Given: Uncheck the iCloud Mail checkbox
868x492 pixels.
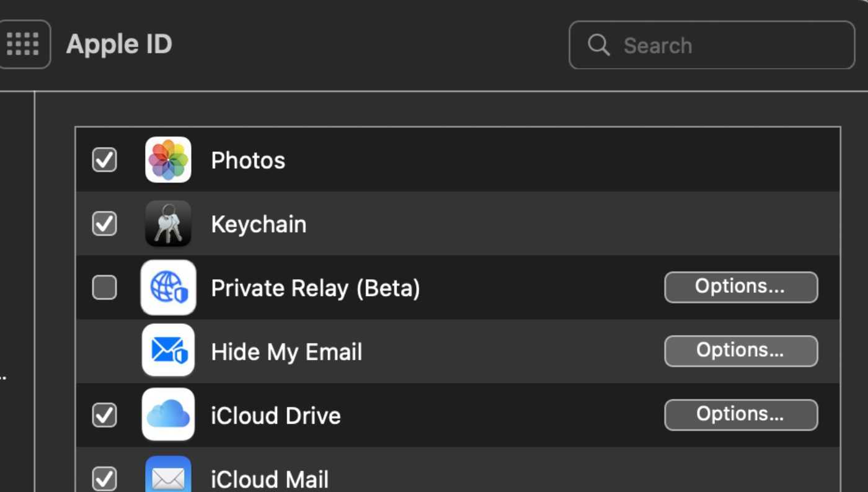Looking at the screenshot, I should point(104,478).
